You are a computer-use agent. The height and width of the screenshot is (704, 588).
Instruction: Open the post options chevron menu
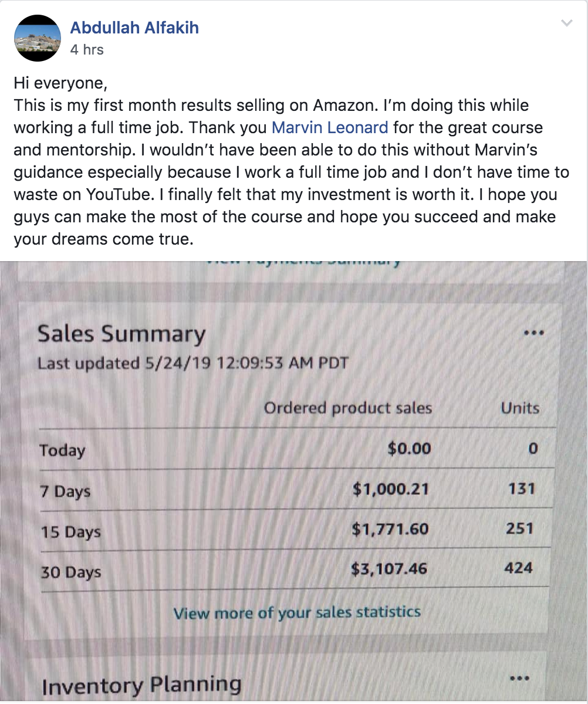(x=566, y=23)
